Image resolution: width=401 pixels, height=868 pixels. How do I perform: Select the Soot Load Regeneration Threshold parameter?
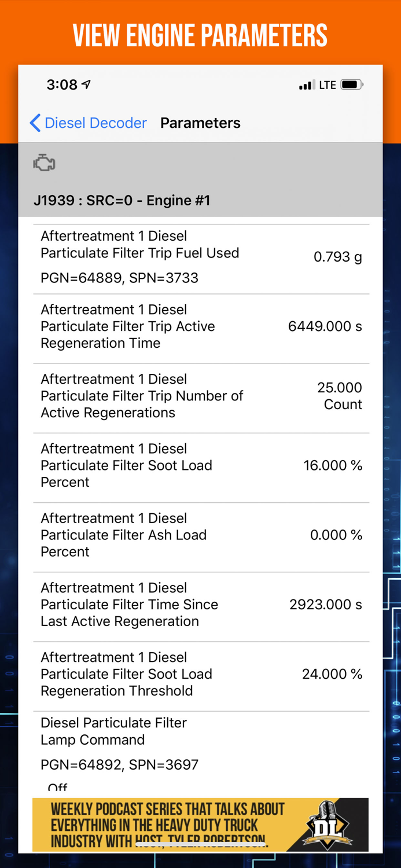click(200, 674)
